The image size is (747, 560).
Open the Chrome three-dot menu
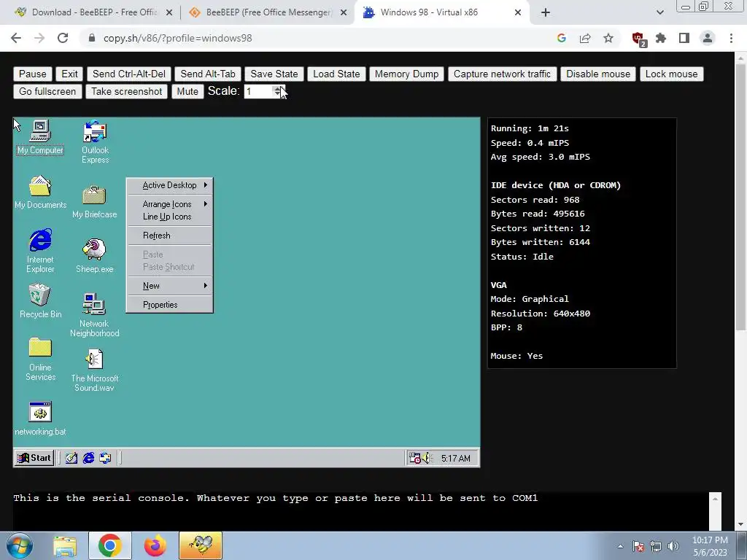pos(731,38)
